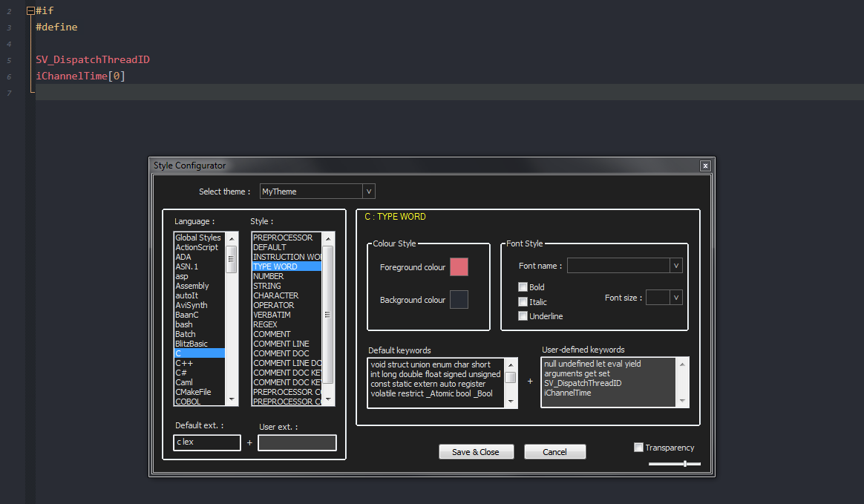Screen dimensions: 864x504
Task: Focus the Default ext. field
Action: (207, 442)
